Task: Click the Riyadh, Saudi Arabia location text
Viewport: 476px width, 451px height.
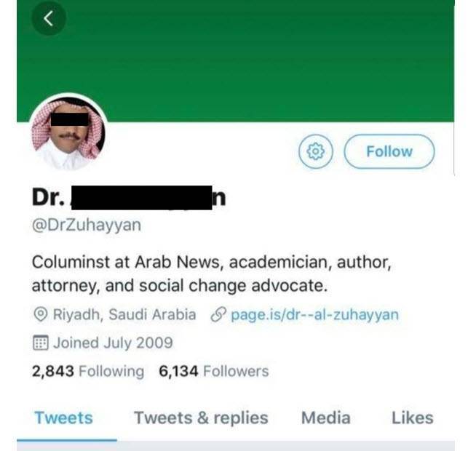Action: click(x=124, y=314)
